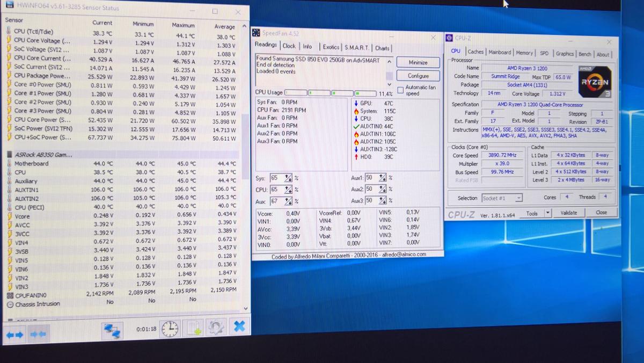Click the fan icon on CPUFANIN0 row
Screen dimensions: 644x363
10,295
